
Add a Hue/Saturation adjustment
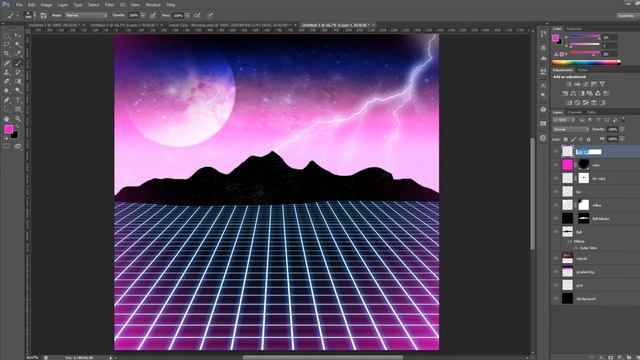pyautogui.click(x=565, y=93)
